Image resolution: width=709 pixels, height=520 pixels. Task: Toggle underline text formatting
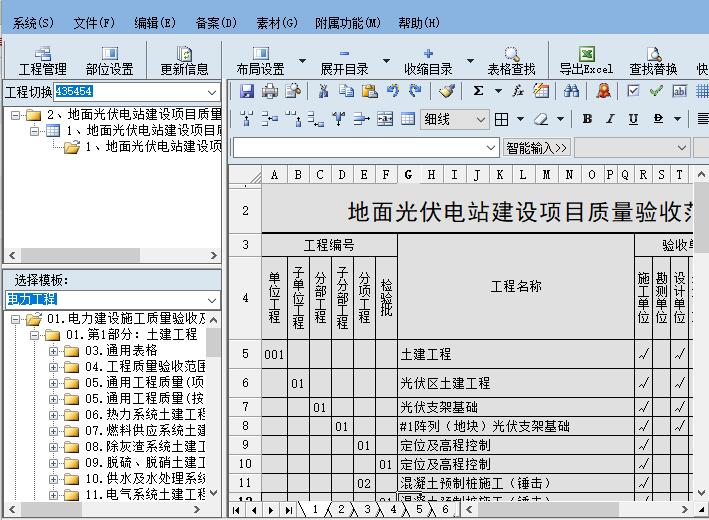coord(635,119)
